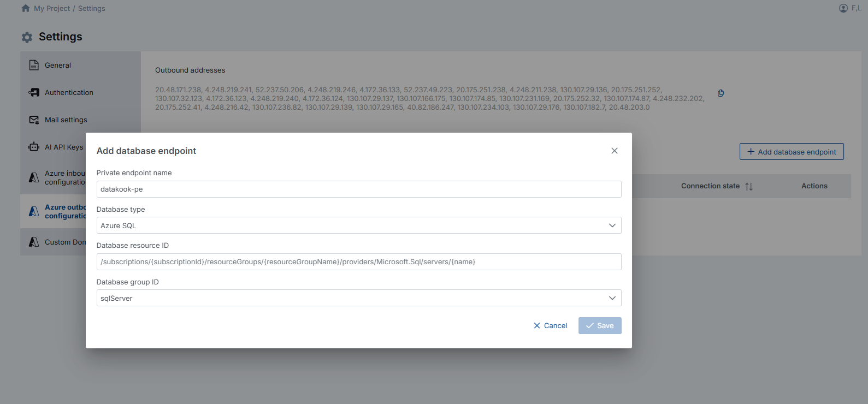This screenshot has width=868, height=404.
Task: Click Settings breadcrumb link
Action: [x=92, y=8]
